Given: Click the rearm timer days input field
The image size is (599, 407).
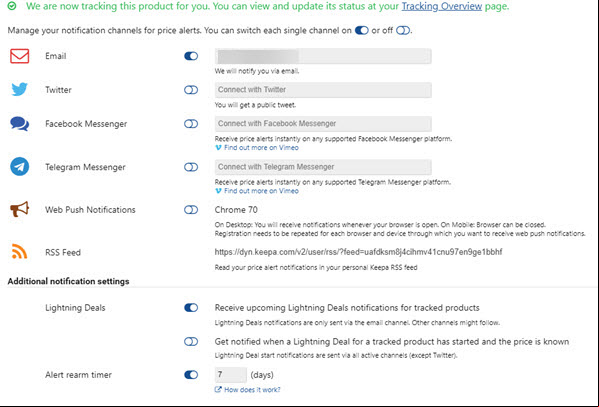Looking at the screenshot, I should pos(231,375).
